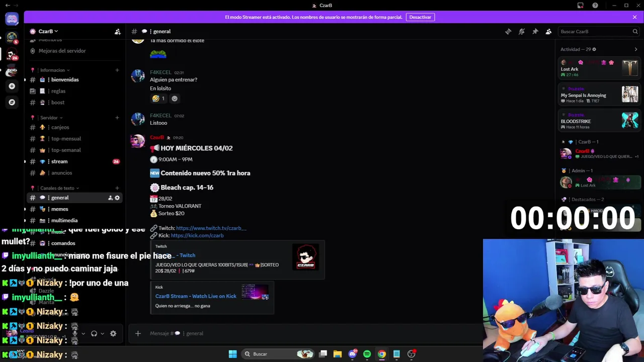Collapse Canales de texto category

(59, 188)
